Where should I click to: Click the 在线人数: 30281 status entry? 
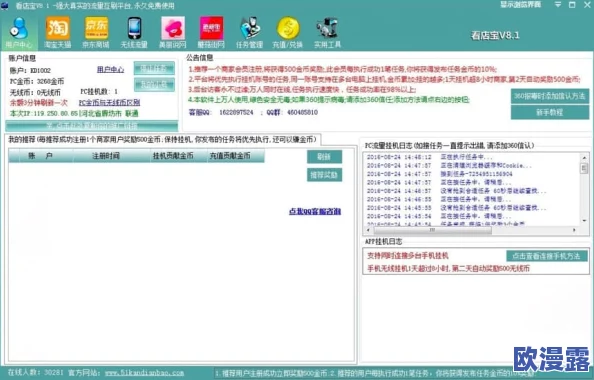click(x=36, y=373)
